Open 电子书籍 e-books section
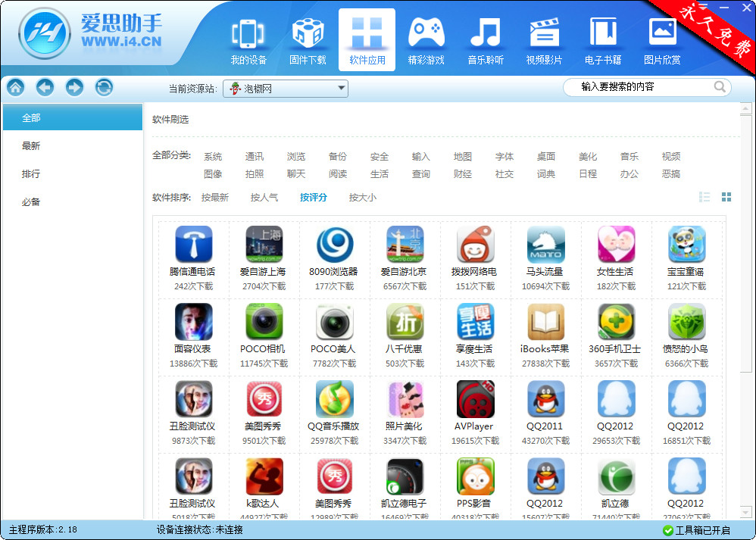Viewport: 756px width, 540px height. pos(603,40)
